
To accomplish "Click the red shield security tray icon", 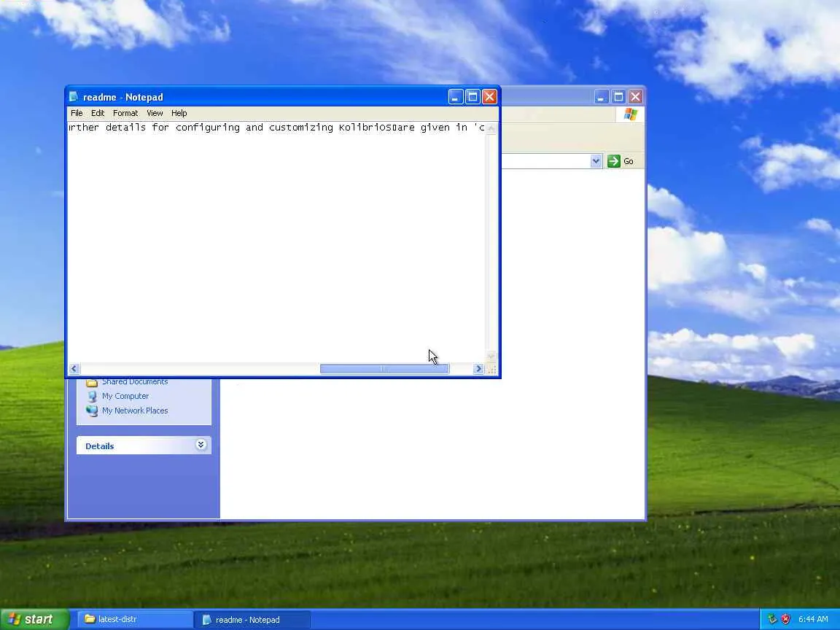I will (x=785, y=619).
